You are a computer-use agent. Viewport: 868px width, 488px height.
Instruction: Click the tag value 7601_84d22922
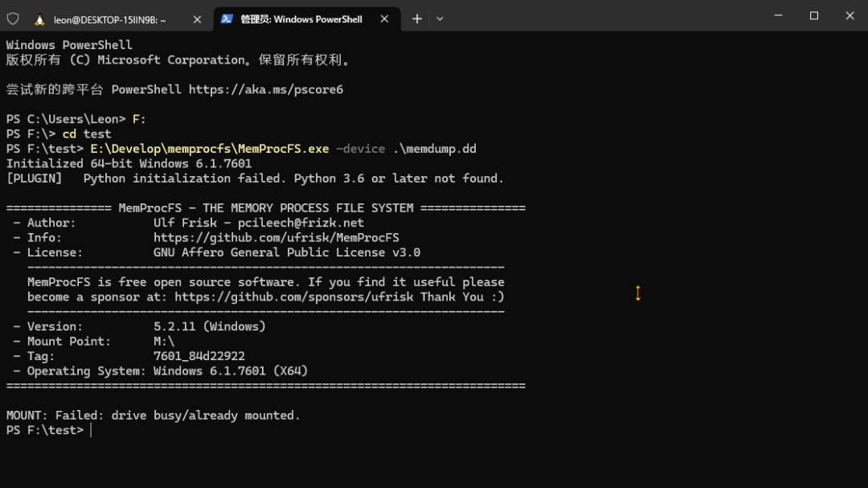coord(199,356)
